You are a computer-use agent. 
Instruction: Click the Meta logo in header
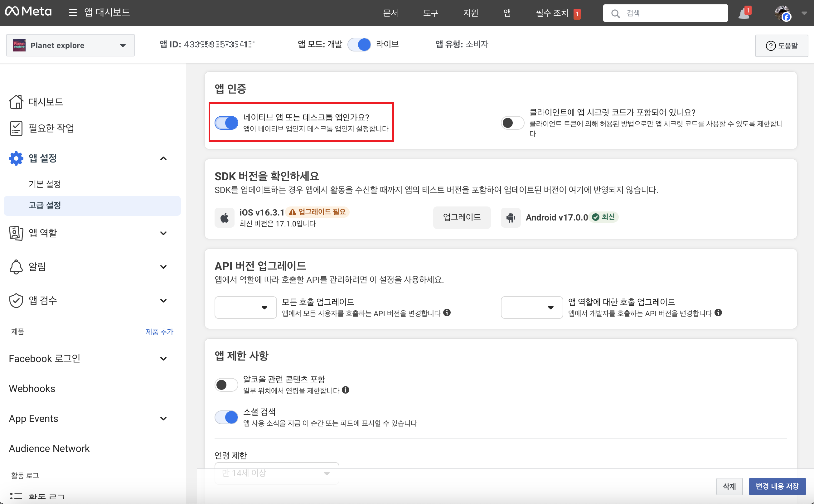pyautogui.click(x=28, y=12)
